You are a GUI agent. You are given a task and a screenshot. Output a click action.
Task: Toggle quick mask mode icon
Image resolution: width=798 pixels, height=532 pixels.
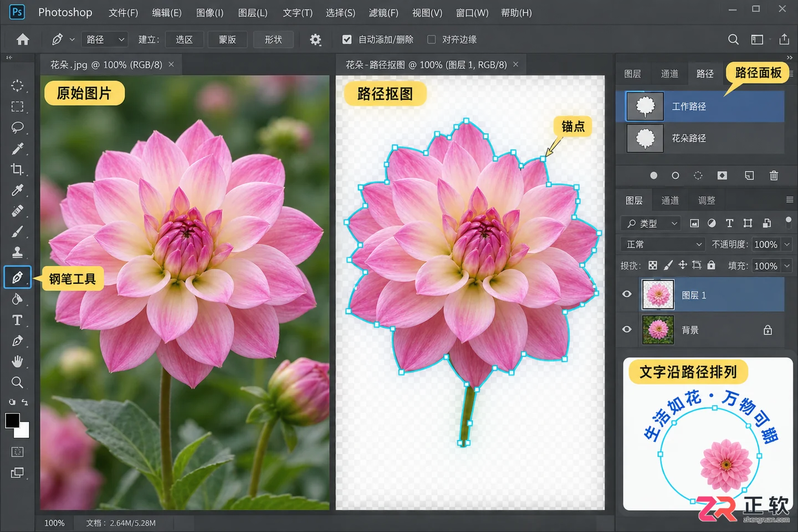[17, 452]
